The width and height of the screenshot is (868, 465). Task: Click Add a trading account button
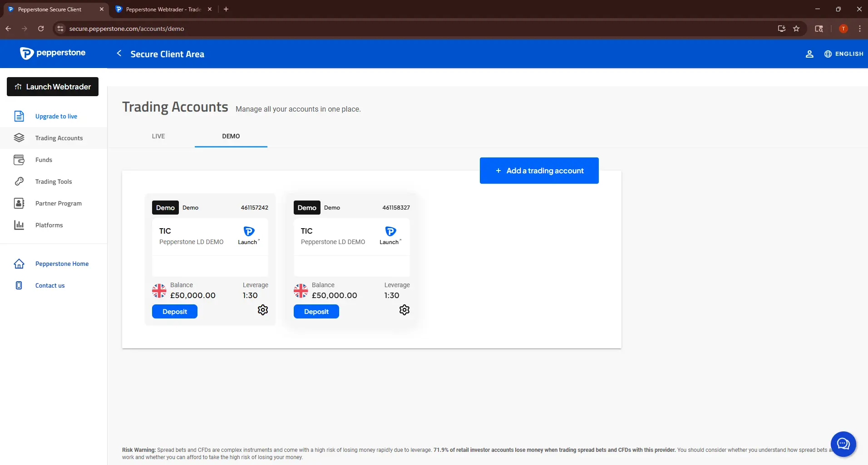(539, 171)
